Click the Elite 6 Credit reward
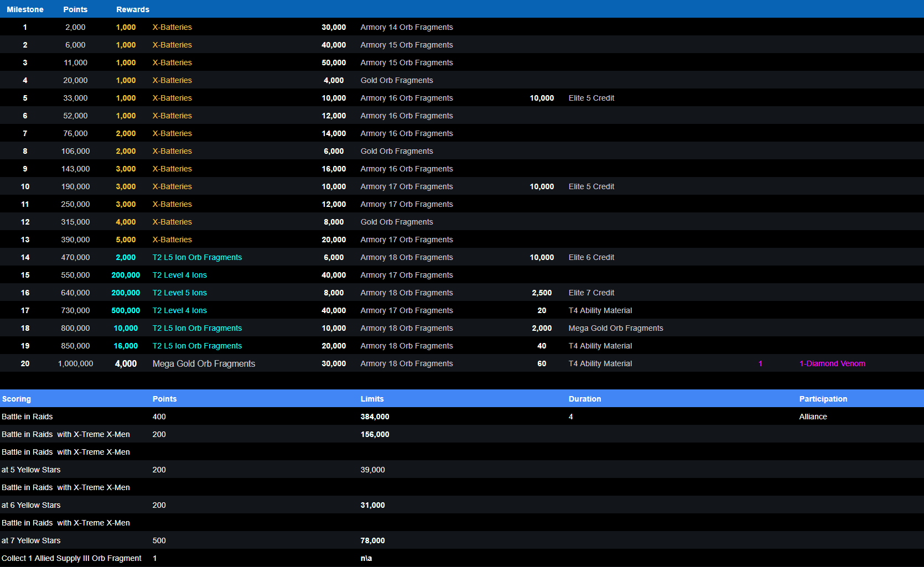Viewport: 924px width, 567px height. pos(591,257)
